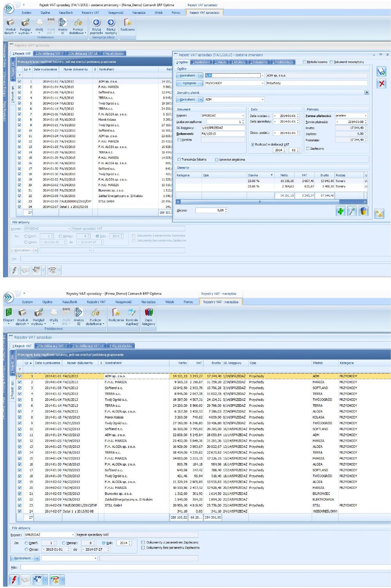Tick active Dokumenty z parametrem Zapłacono checkbox
Viewport: 391px width, 588px height.
[x=143, y=542]
